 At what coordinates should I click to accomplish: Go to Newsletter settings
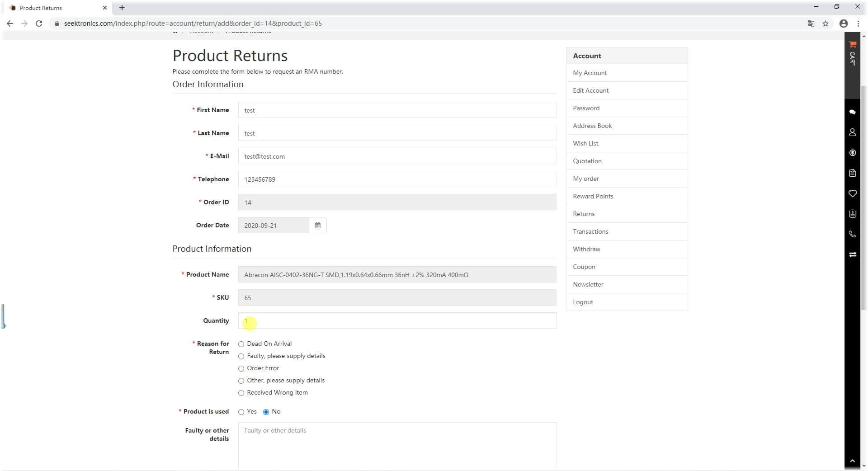(x=627, y=284)
